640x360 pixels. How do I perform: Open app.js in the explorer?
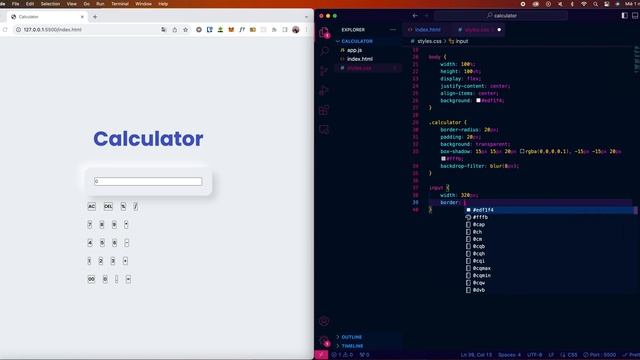pyautogui.click(x=354, y=50)
